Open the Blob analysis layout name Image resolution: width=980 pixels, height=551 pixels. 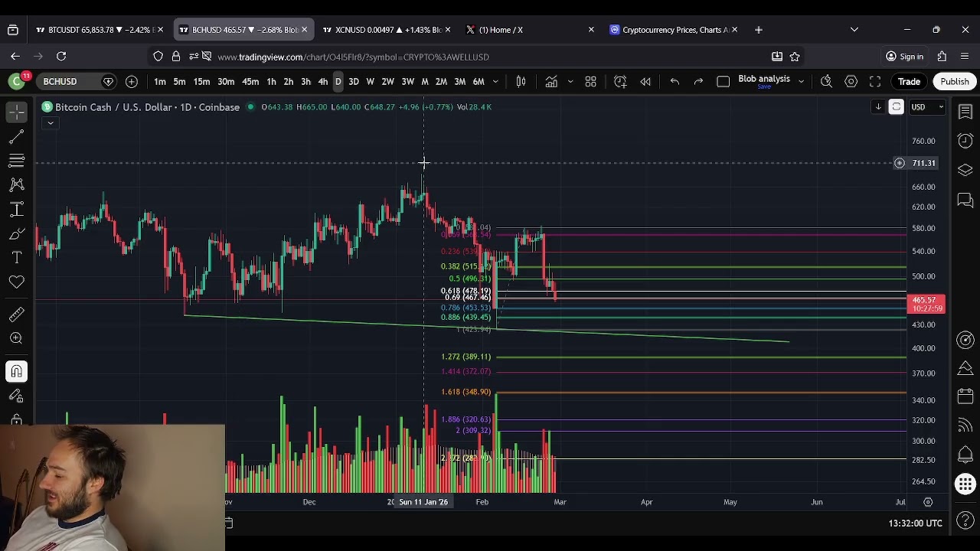point(763,79)
